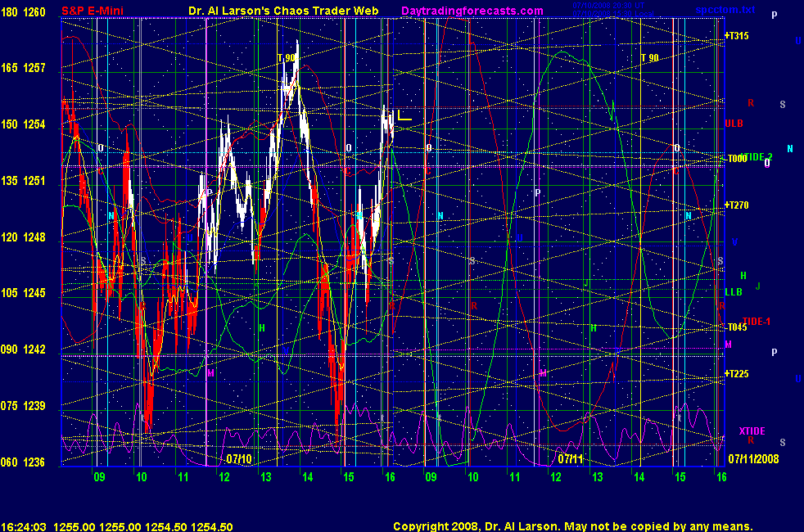
Task: Click the 16:24:03 clock time in the status line
Action: pos(24,526)
